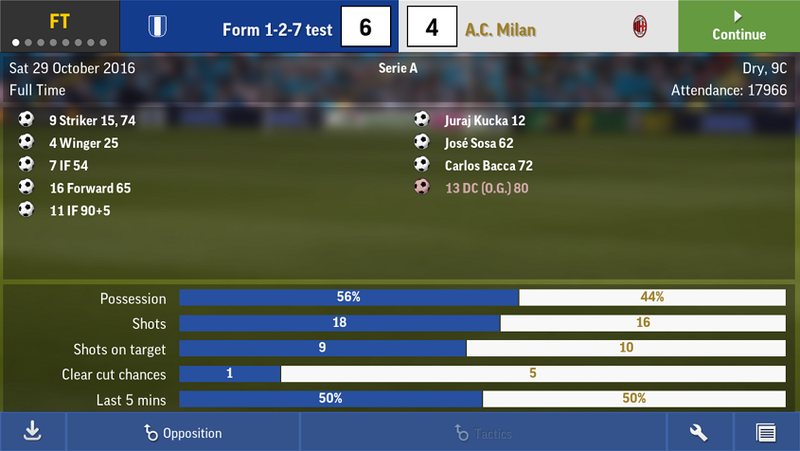Click the blue-white home team shield badge
The width and height of the screenshot is (800, 451).
pyautogui.click(x=158, y=26)
